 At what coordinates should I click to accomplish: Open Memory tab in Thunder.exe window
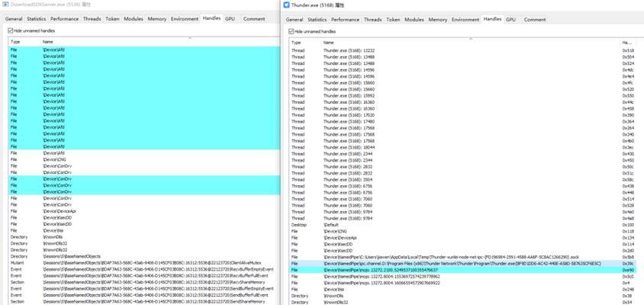438,20
